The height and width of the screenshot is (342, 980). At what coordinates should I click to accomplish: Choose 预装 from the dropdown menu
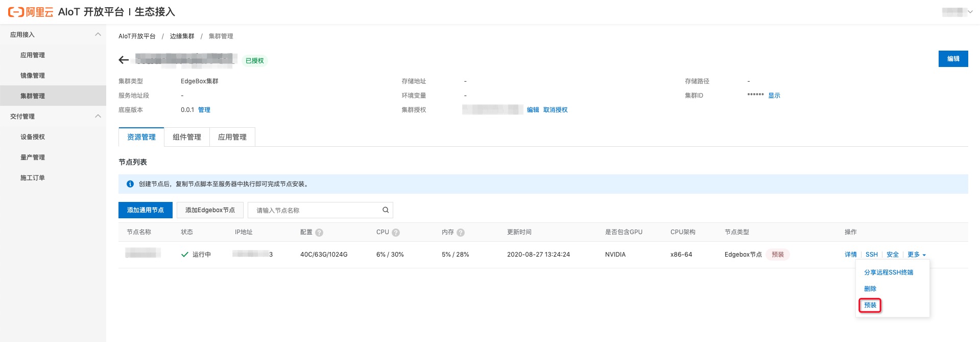pos(870,305)
